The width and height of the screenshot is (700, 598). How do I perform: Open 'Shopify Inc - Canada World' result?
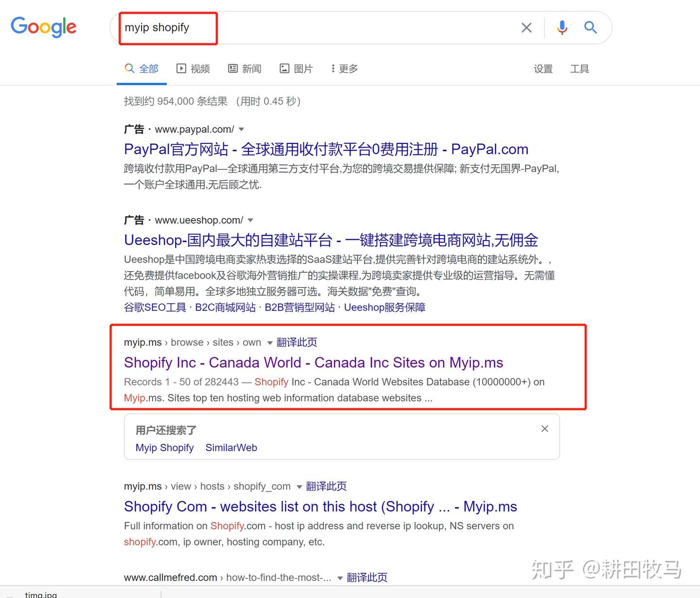[314, 363]
